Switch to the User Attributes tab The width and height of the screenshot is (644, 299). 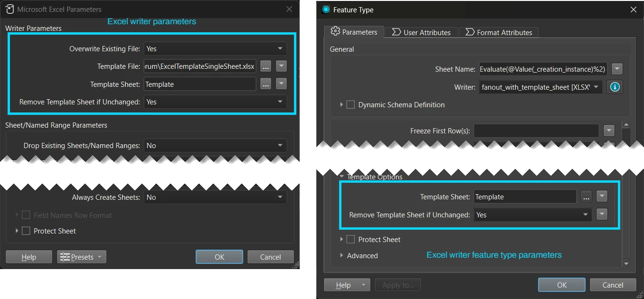point(421,32)
